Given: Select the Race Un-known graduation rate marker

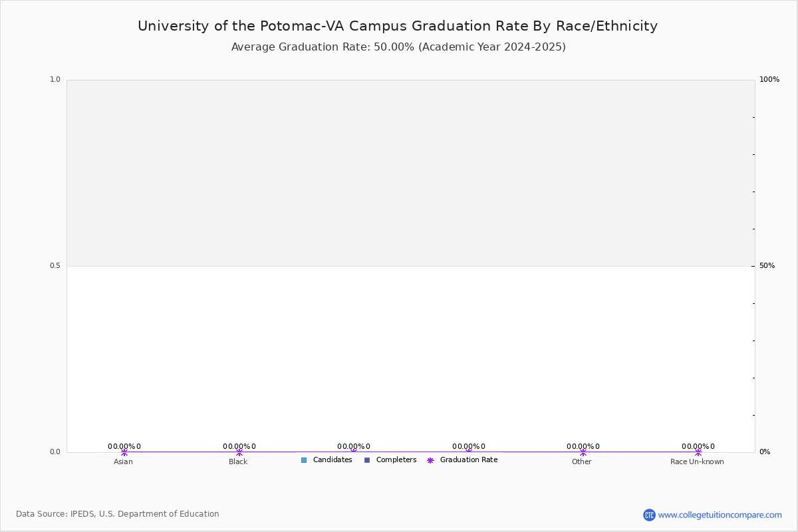Looking at the screenshot, I should (x=698, y=452).
